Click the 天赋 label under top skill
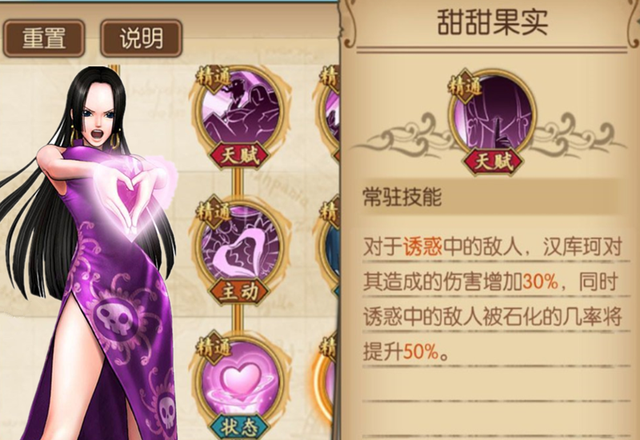The height and width of the screenshot is (440, 640). pos(239,156)
